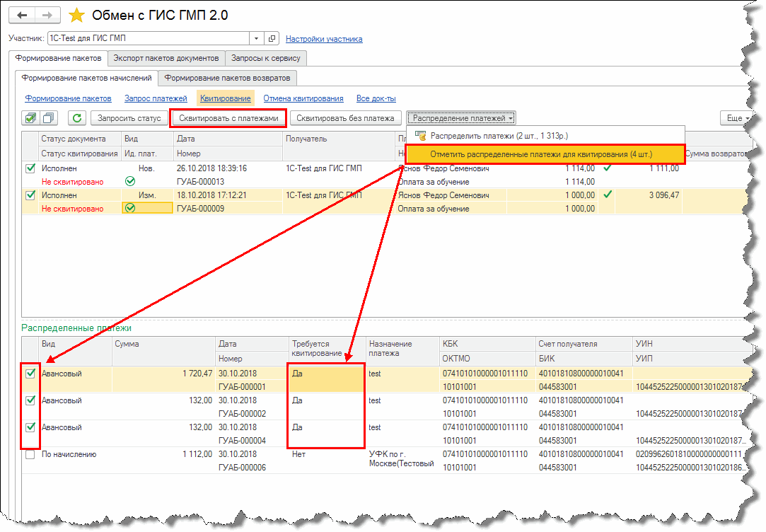Click Счет получателя column header
Viewport: 766px width, 532px height.
pos(584,344)
